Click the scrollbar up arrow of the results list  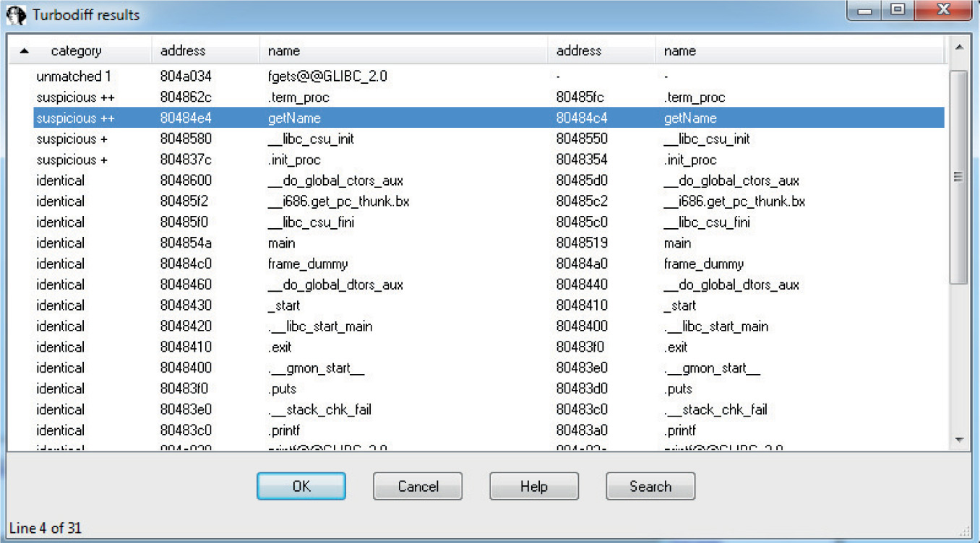pyautogui.click(x=958, y=48)
